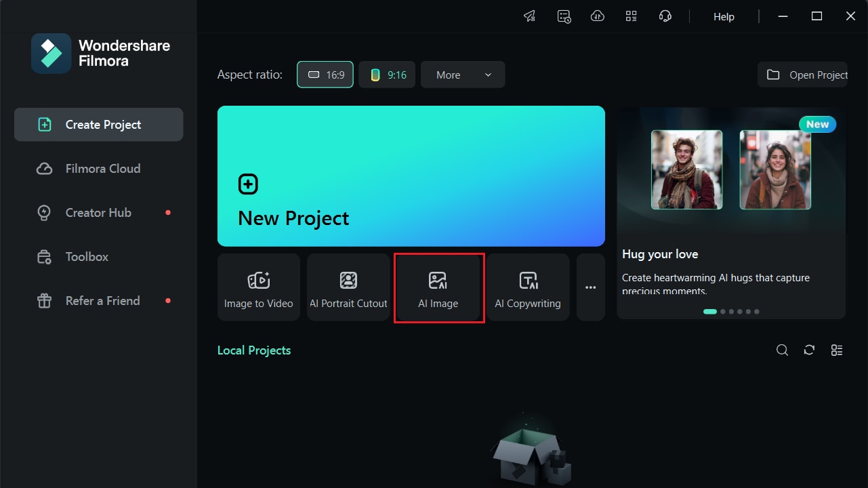Click the Hug your love heading
The image size is (868, 488).
point(660,254)
